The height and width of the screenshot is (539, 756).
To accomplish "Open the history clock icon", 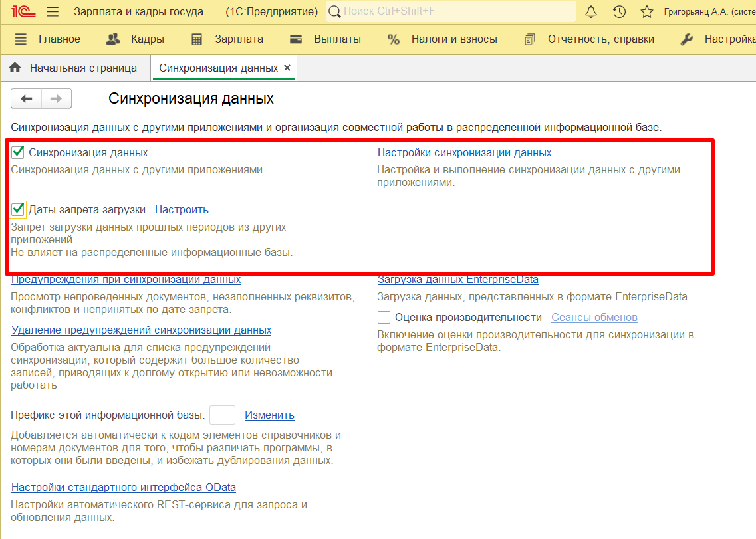I will point(619,12).
